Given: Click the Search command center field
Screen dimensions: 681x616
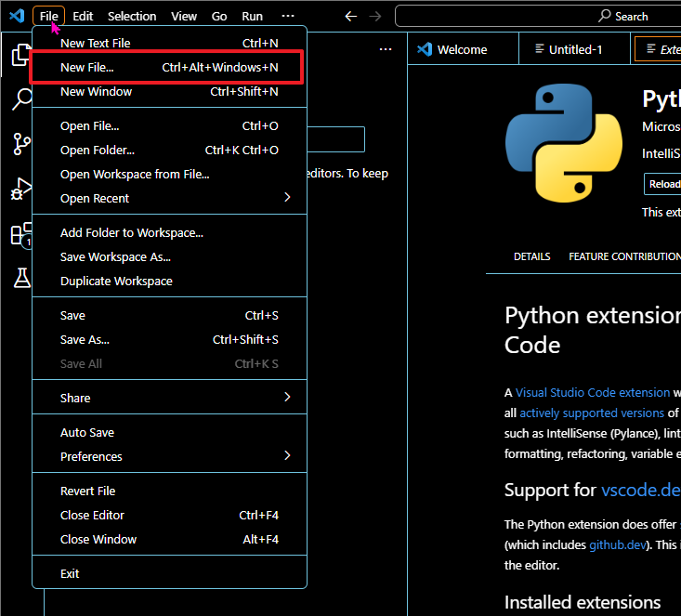Looking at the screenshot, I should click(538, 16).
